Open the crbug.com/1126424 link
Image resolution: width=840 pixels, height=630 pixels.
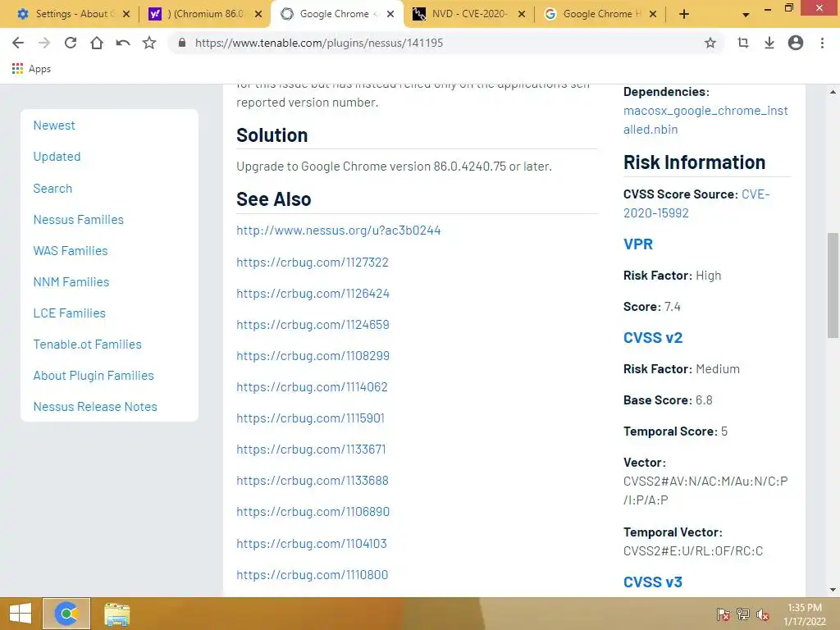tap(313, 294)
